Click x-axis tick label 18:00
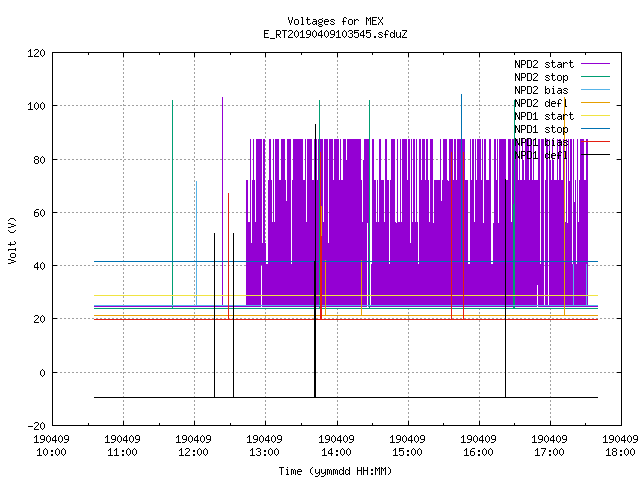 620,452
